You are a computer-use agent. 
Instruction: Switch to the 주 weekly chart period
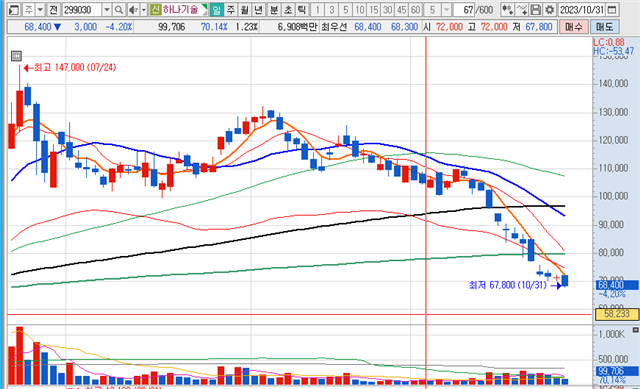pyautogui.click(x=231, y=9)
